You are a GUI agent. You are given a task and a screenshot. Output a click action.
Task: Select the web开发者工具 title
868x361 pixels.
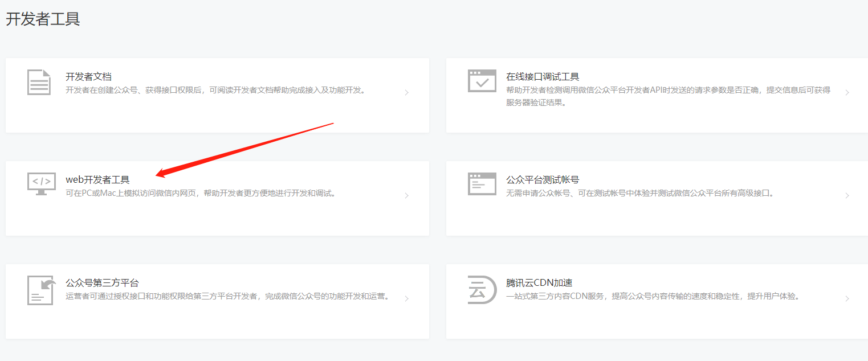tap(97, 179)
